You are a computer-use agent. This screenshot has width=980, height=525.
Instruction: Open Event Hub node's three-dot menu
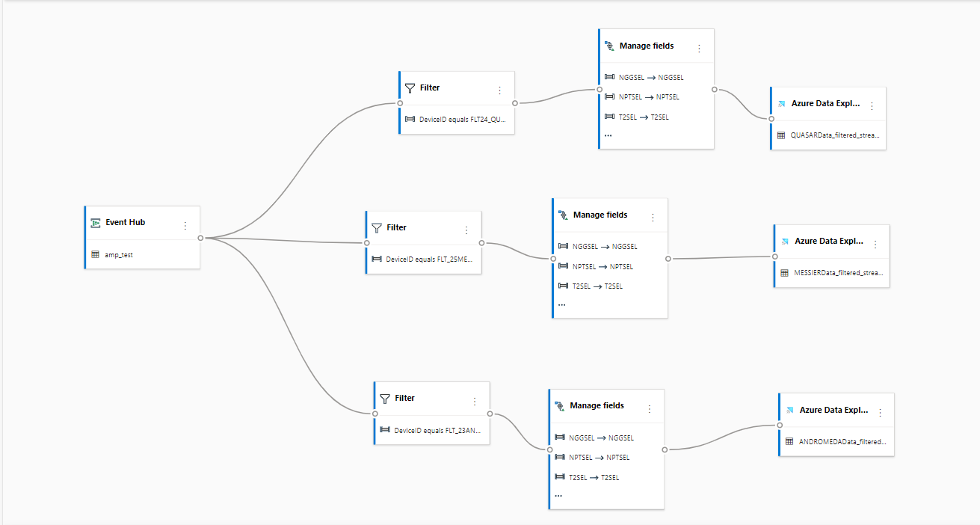[x=185, y=225]
